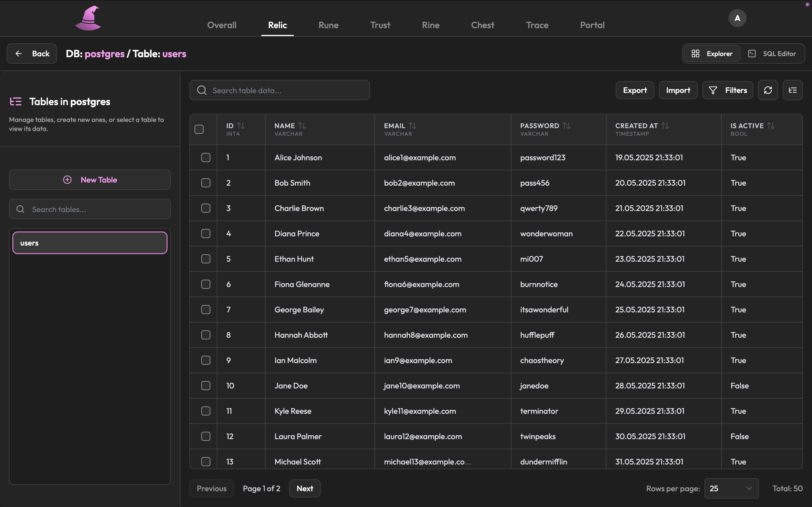Sort by the EMAIL column arrows
This screenshot has height=507, width=812.
[x=412, y=126]
